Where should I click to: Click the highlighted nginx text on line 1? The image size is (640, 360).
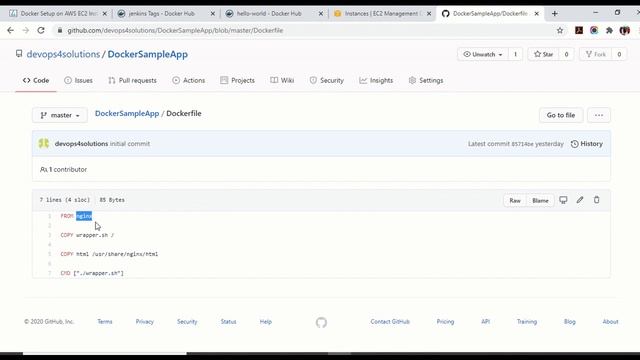click(84, 216)
